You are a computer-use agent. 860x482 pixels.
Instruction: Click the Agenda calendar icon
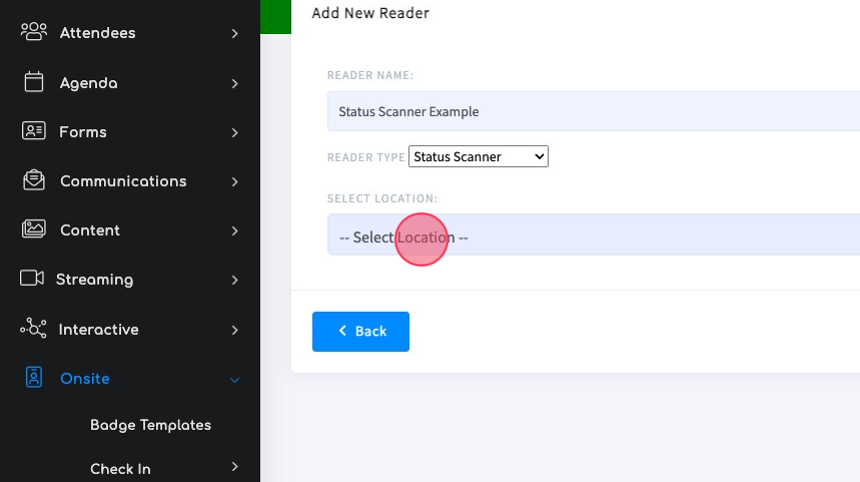33,82
